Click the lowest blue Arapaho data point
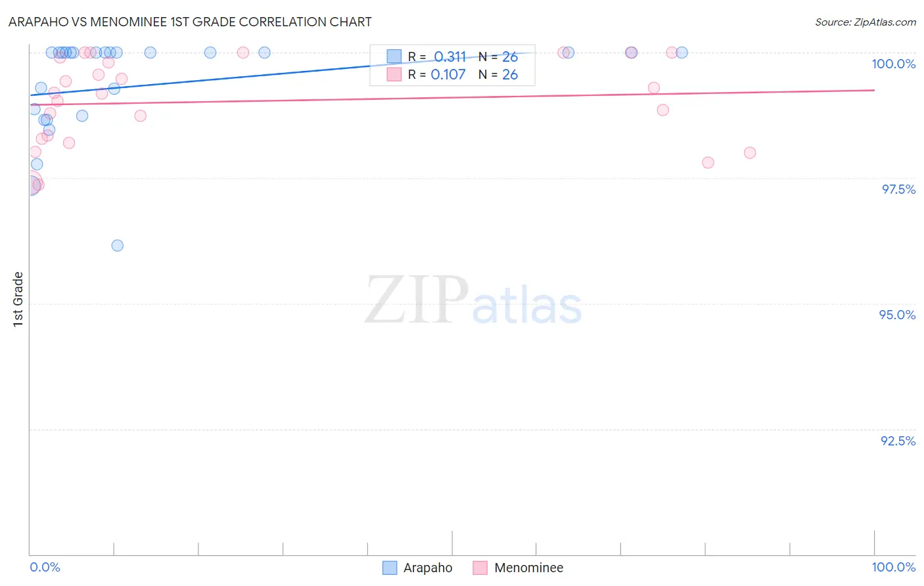924x586 pixels. pos(118,246)
